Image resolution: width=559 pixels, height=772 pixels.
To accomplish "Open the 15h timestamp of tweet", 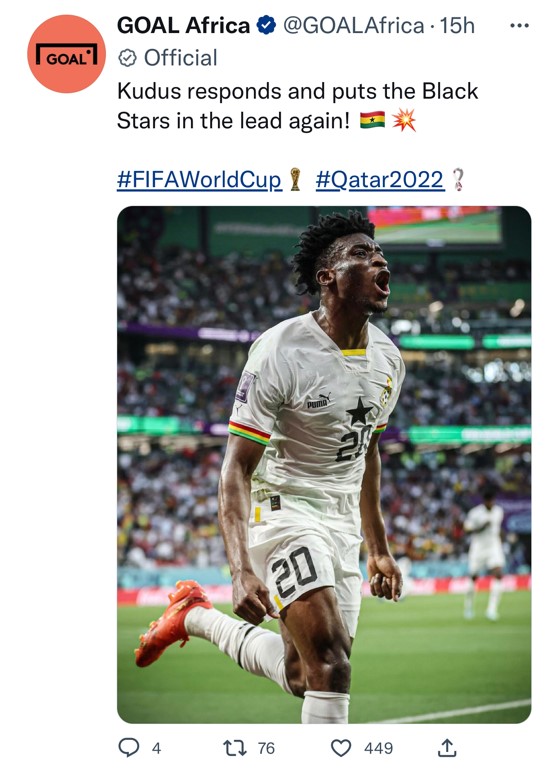I will click(457, 26).
